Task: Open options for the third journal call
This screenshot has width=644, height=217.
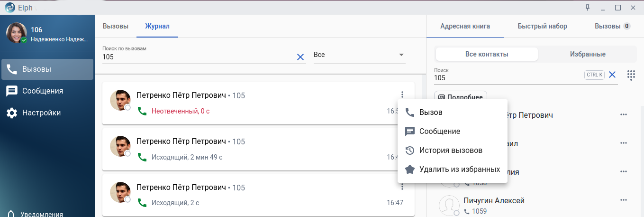Action: tap(402, 187)
